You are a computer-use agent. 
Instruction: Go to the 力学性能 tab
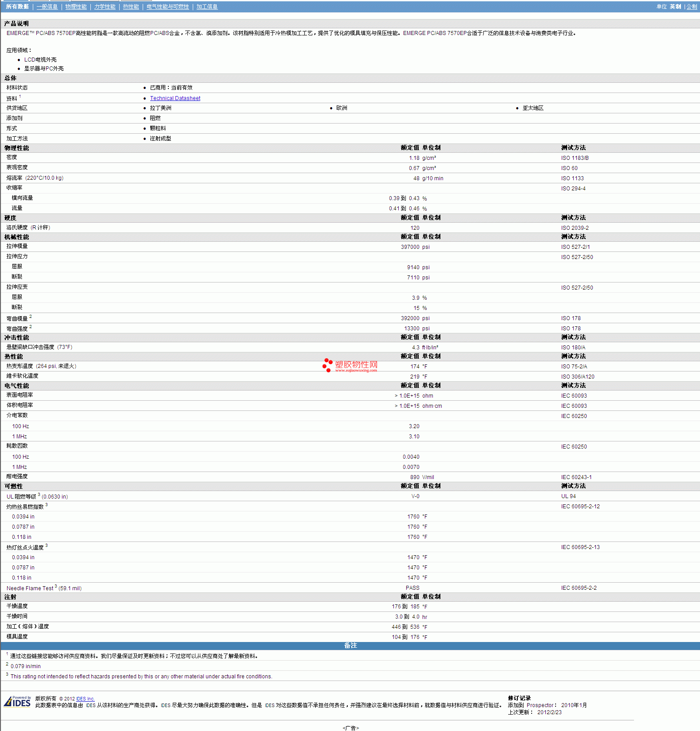(105, 7)
